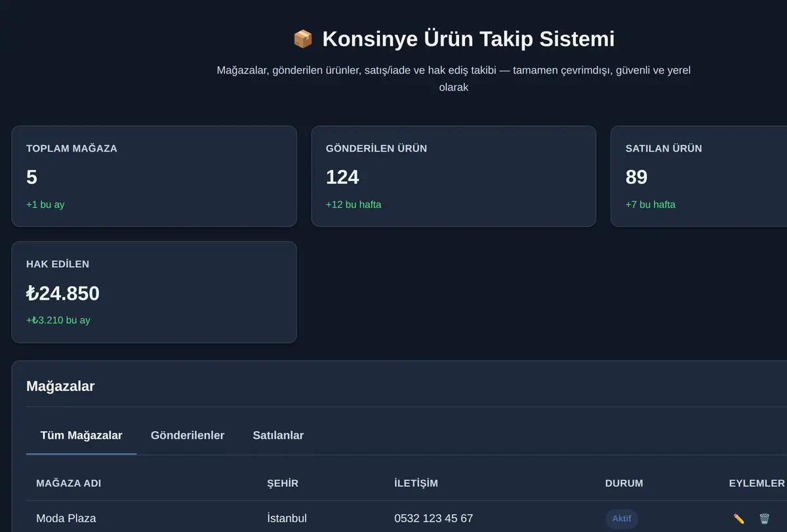Click the Durum column header

click(x=624, y=483)
